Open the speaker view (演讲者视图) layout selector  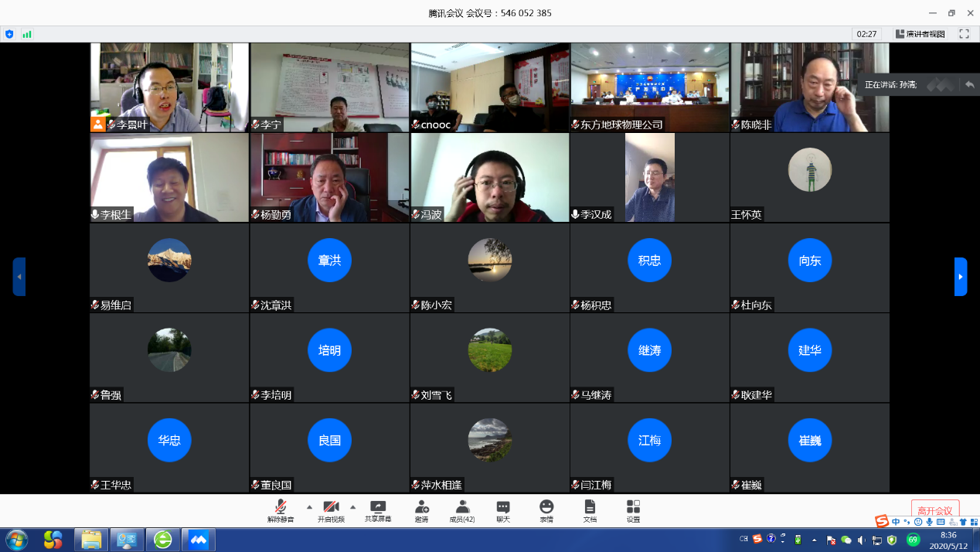920,34
